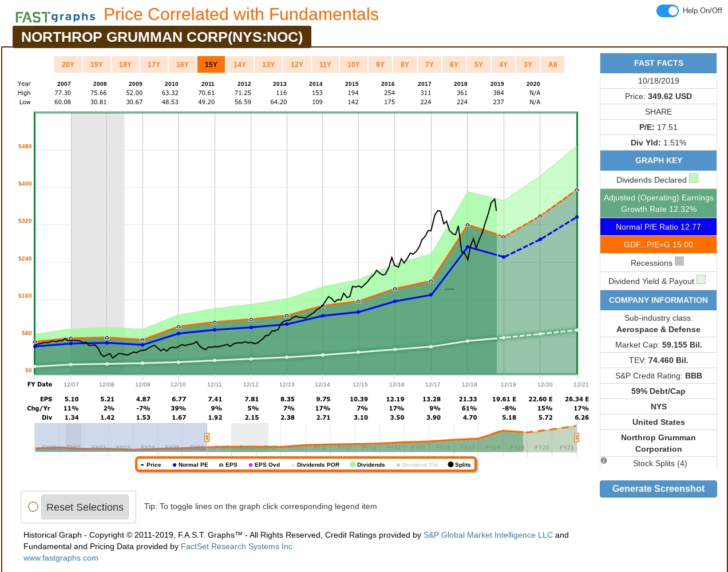
Task: Toggle the Splits legend item
Action: 460,465
